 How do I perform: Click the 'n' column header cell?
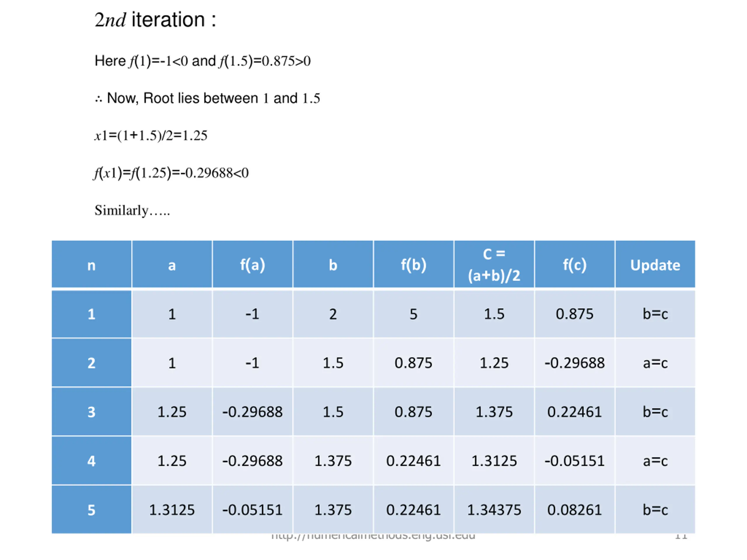click(x=91, y=265)
